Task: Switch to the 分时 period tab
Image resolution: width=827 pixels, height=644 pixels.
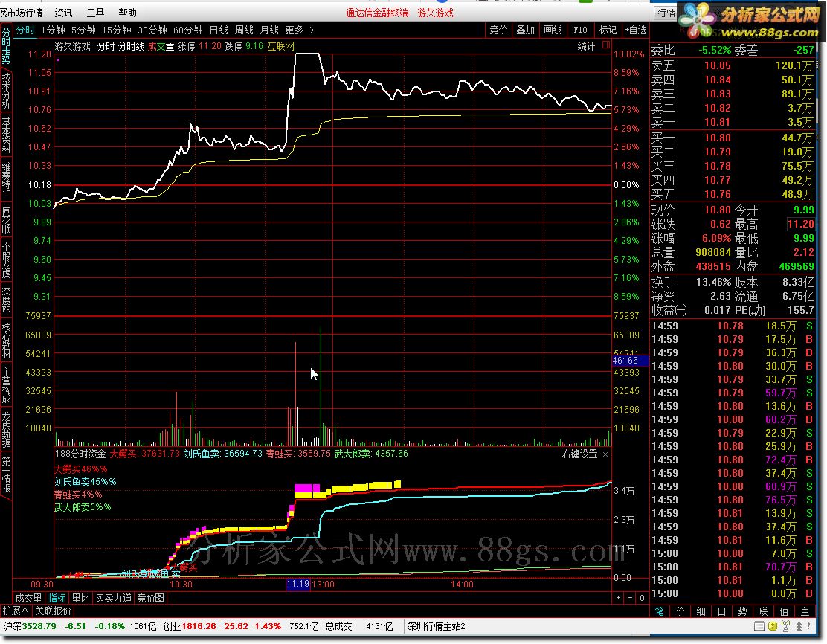Action: (x=25, y=30)
